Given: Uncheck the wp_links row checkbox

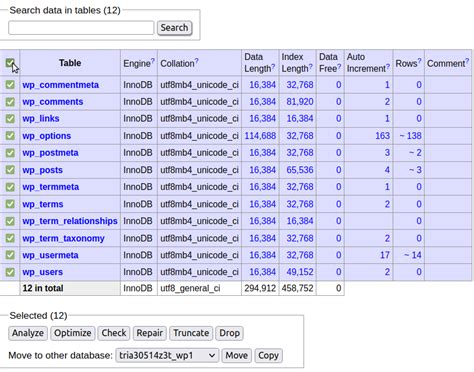Looking at the screenshot, I should [10, 119].
